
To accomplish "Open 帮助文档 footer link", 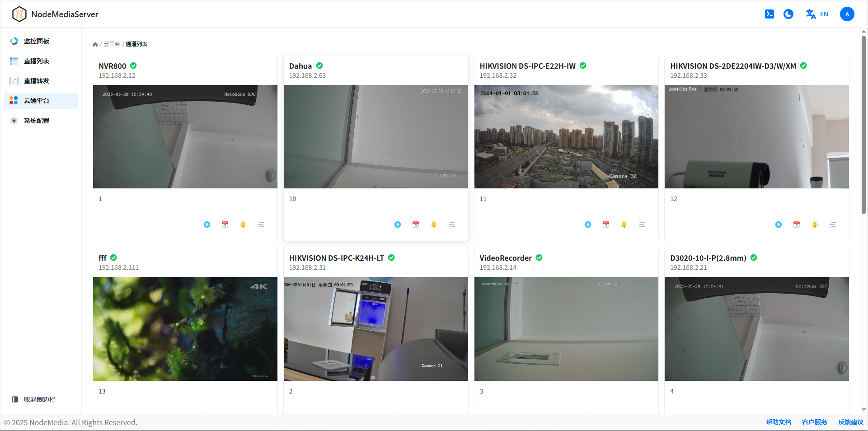I will 779,422.
